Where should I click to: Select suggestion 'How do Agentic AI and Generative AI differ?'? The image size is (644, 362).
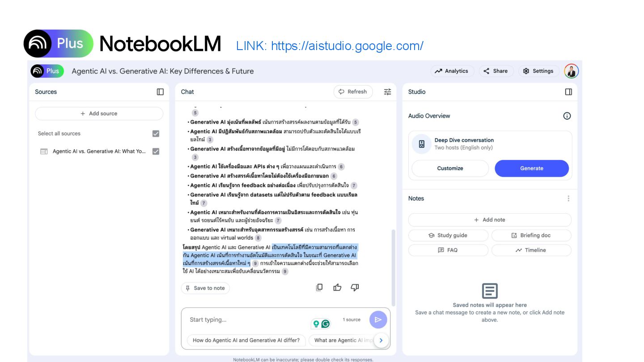(x=246, y=340)
